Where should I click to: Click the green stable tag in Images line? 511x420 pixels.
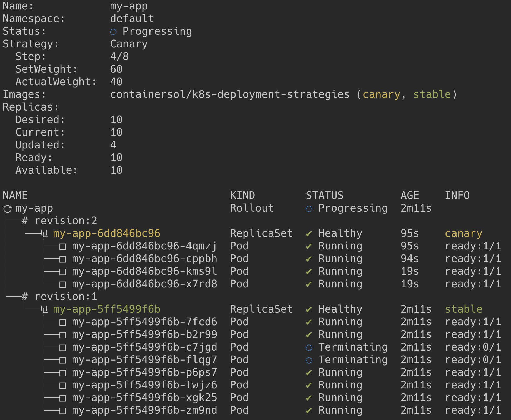432,94
